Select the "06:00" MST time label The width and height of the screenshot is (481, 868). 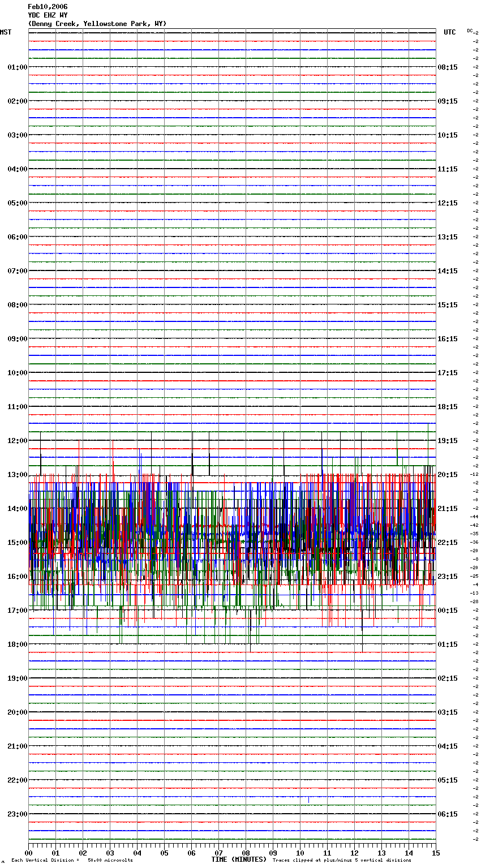(18, 237)
